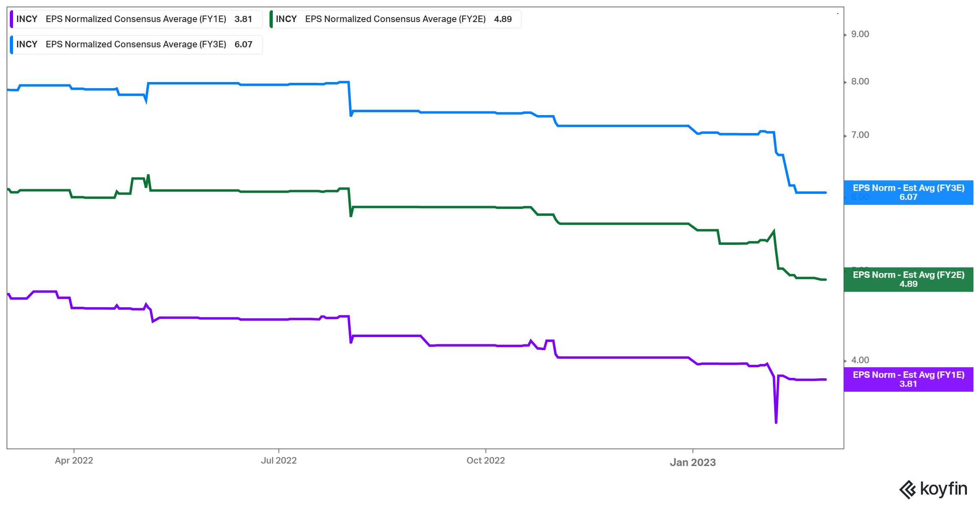Click the blue FY3E 6.07 axis tag

point(908,193)
